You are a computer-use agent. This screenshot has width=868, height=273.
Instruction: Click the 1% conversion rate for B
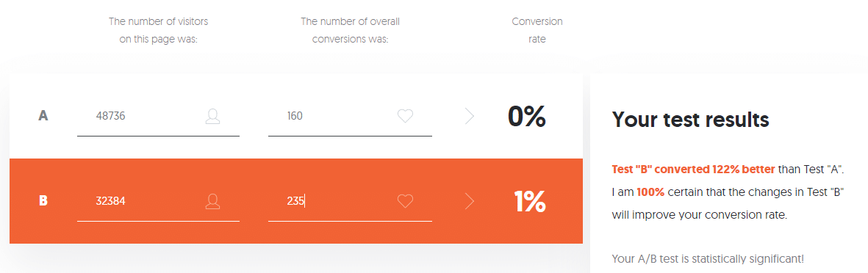click(530, 201)
